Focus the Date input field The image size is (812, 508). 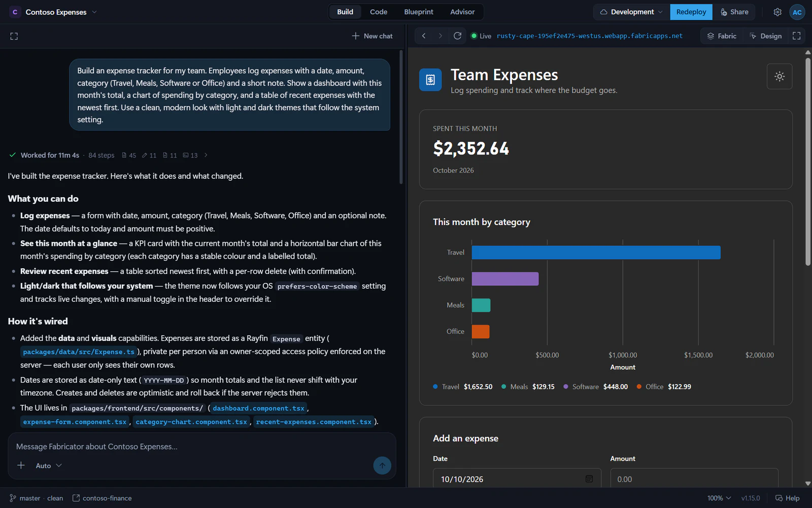(x=517, y=479)
